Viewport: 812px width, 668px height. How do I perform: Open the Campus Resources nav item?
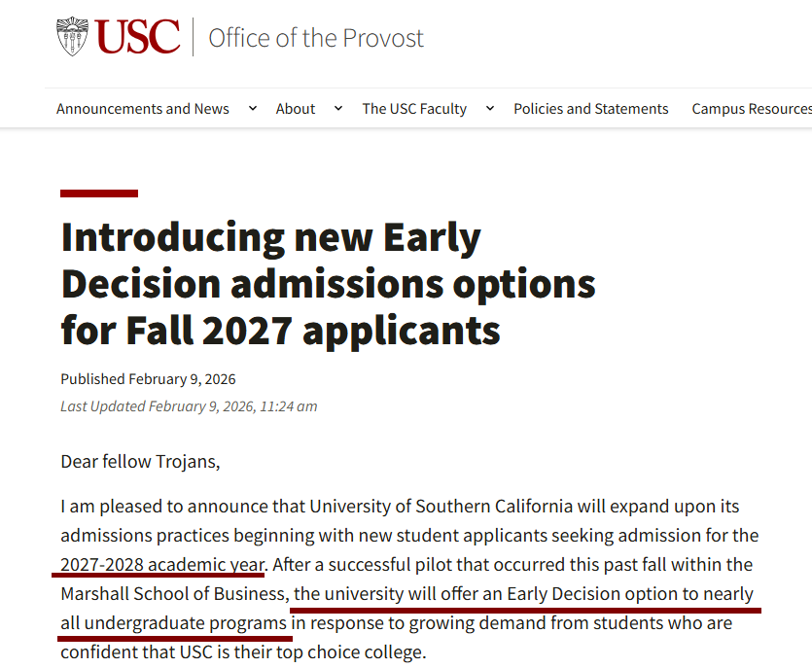point(751,109)
